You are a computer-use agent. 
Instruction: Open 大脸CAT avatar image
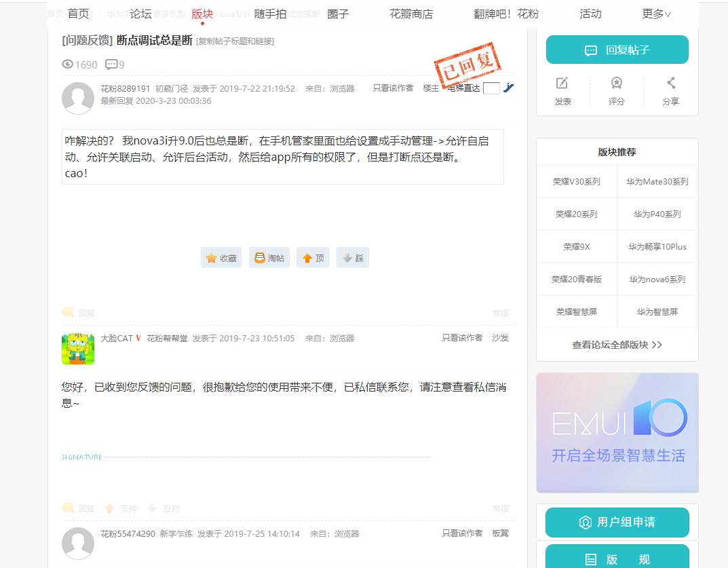[x=78, y=349]
